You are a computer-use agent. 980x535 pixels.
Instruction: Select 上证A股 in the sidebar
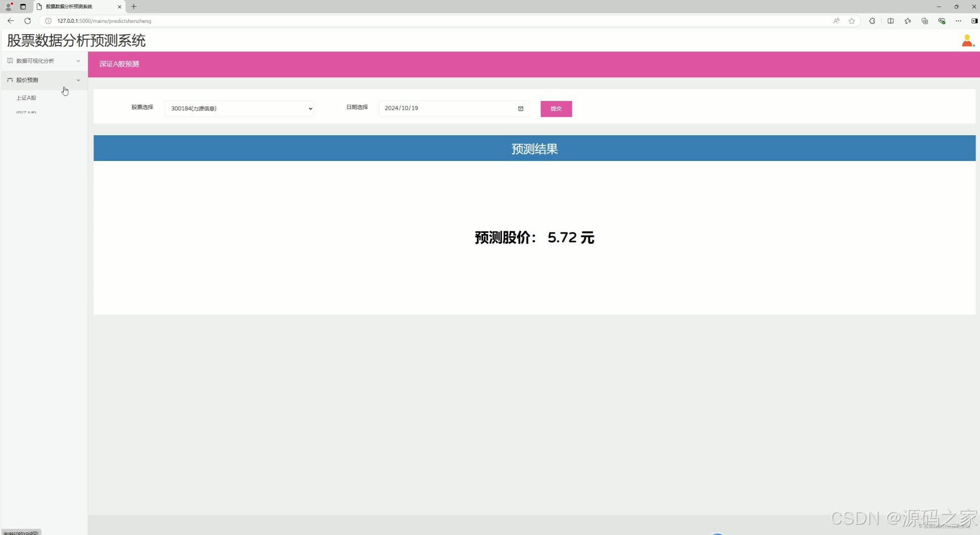(26, 98)
